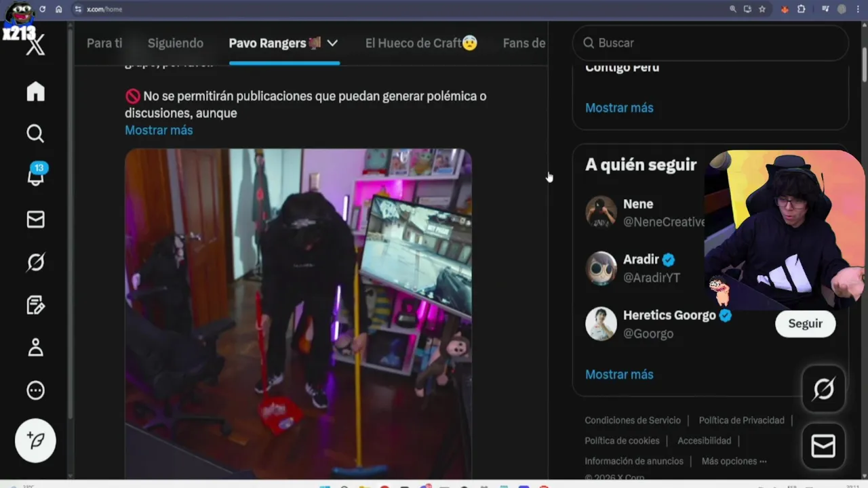Click the Nene account name
Viewport: 868px width, 488px height.
tap(638, 204)
